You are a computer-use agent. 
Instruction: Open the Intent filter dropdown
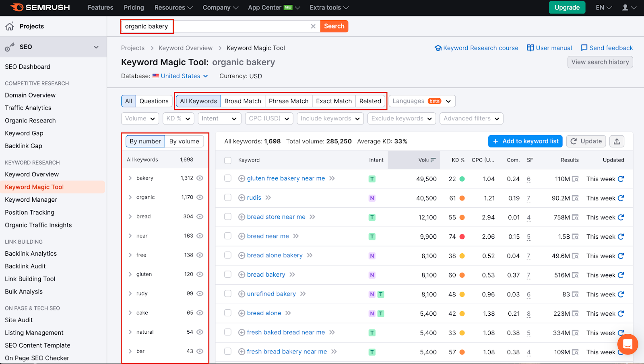(x=219, y=118)
